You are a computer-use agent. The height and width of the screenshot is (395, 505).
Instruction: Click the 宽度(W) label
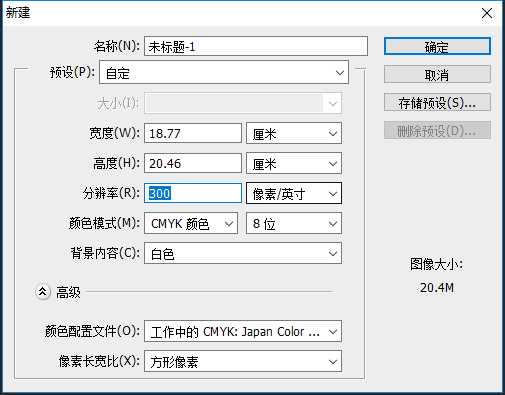[114, 133]
